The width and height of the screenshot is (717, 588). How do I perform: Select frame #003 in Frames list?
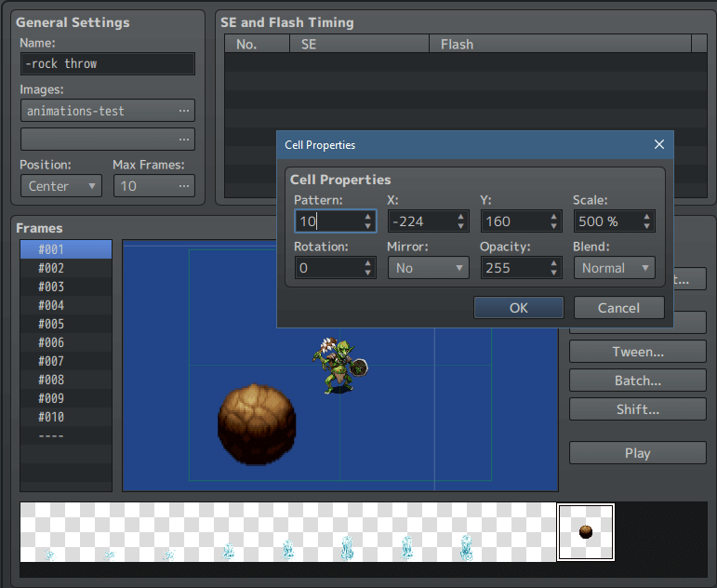coord(66,287)
